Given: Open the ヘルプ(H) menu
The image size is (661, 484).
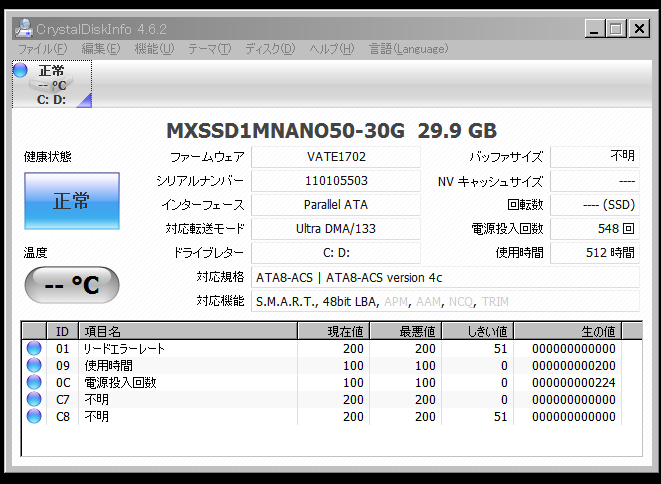Looking at the screenshot, I should (x=332, y=49).
